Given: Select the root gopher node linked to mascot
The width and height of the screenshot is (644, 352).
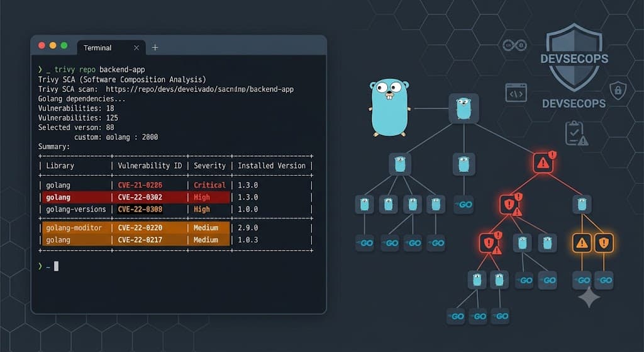Looking at the screenshot, I should [x=464, y=108].
